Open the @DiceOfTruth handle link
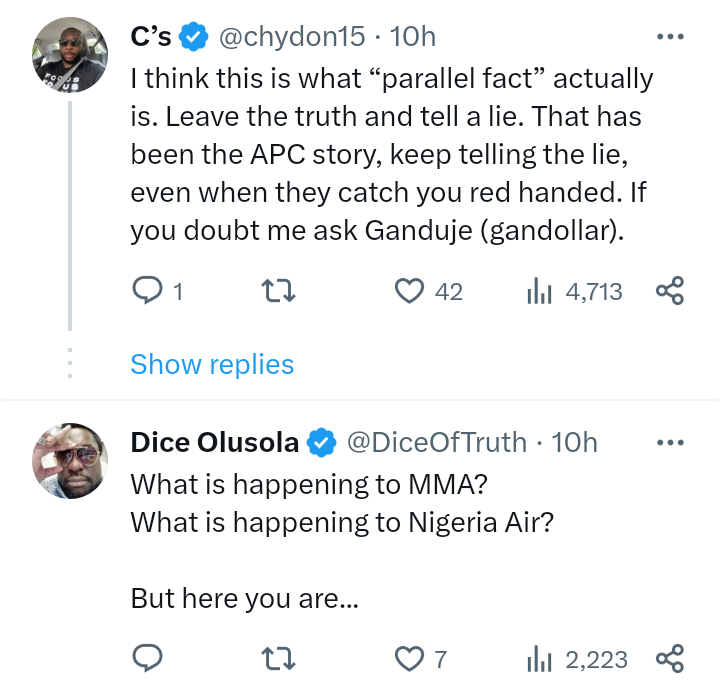Screen dimensions: 720x686 click(x=436, y=441)
